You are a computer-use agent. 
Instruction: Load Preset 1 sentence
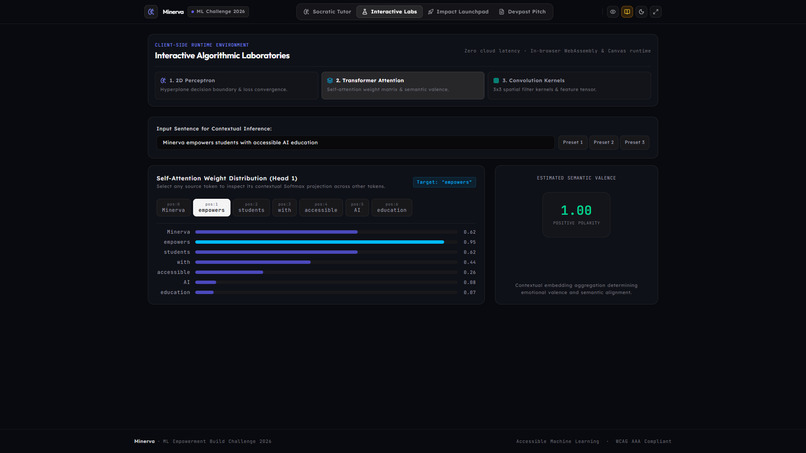click(x=573, y=142)
